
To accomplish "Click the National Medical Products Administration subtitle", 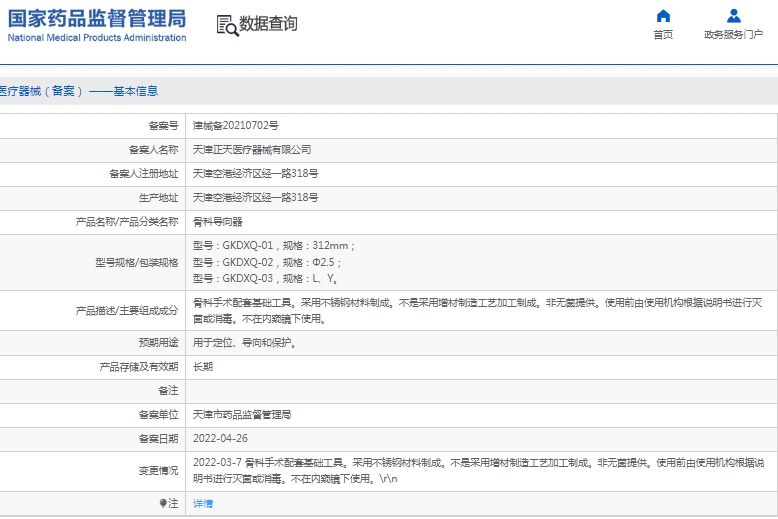I will point(97,38).
